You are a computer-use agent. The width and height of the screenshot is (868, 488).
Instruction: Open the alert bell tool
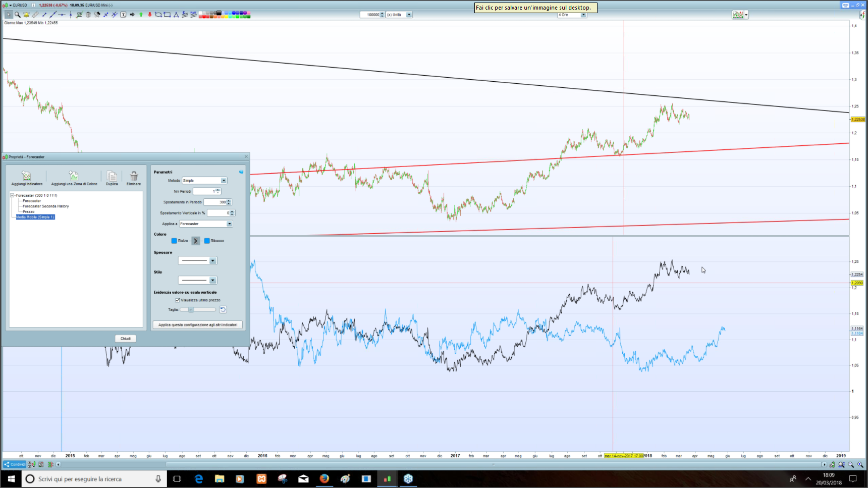click(26, 15)
